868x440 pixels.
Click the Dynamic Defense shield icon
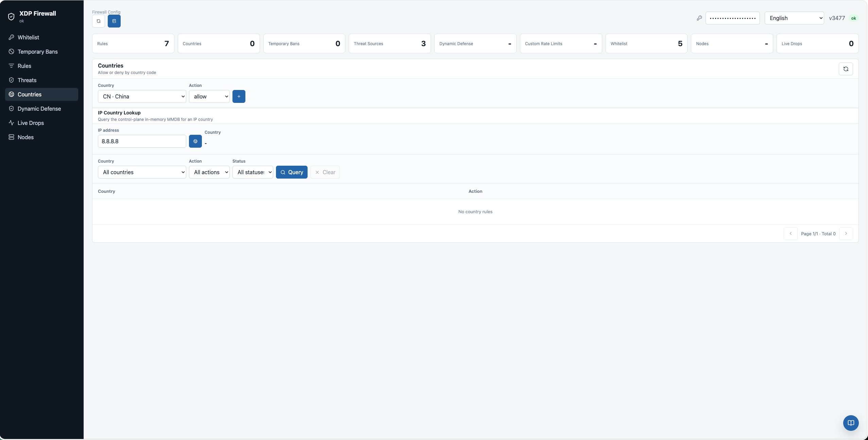(x=11, y=109)
